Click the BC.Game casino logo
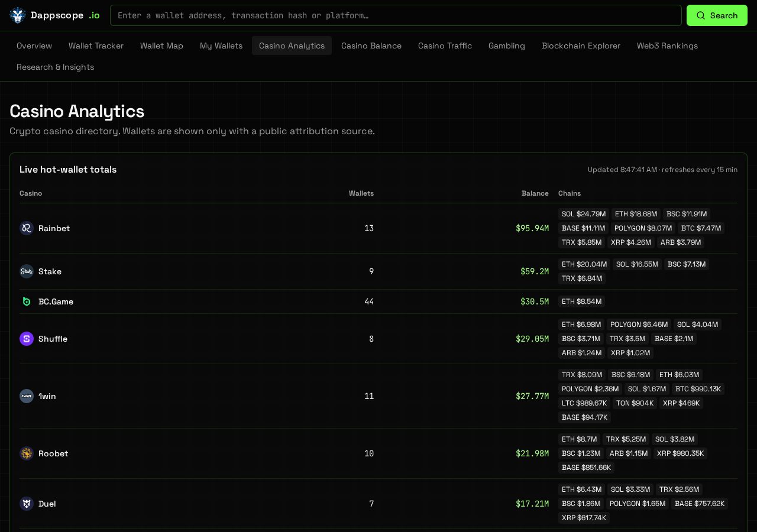757x532 pixels. pos(27,301)
